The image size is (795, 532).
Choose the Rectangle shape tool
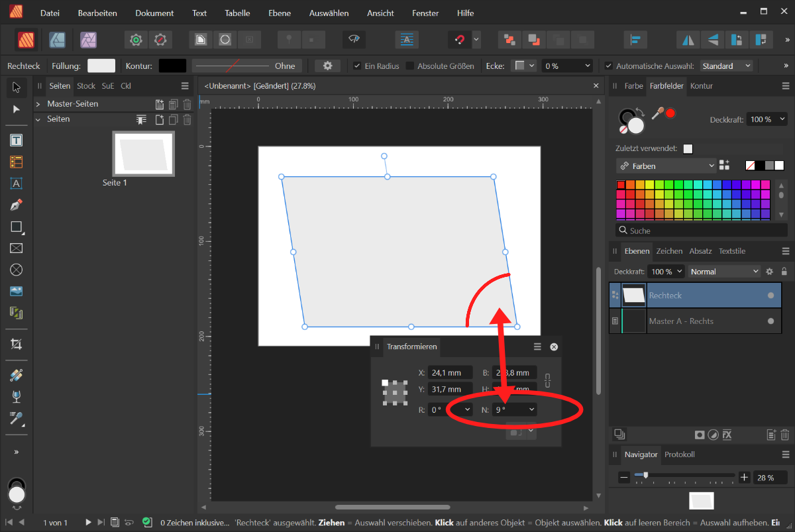coord(16,227)
